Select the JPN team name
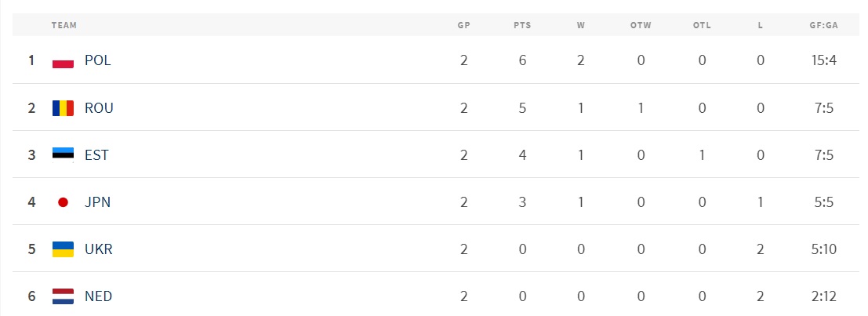 (x=97, y=202)
